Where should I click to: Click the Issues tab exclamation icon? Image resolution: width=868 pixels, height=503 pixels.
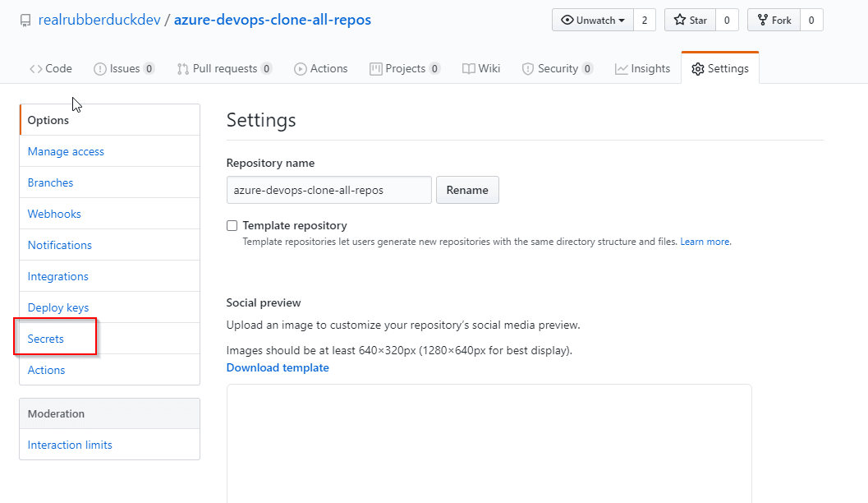[99, 69]
